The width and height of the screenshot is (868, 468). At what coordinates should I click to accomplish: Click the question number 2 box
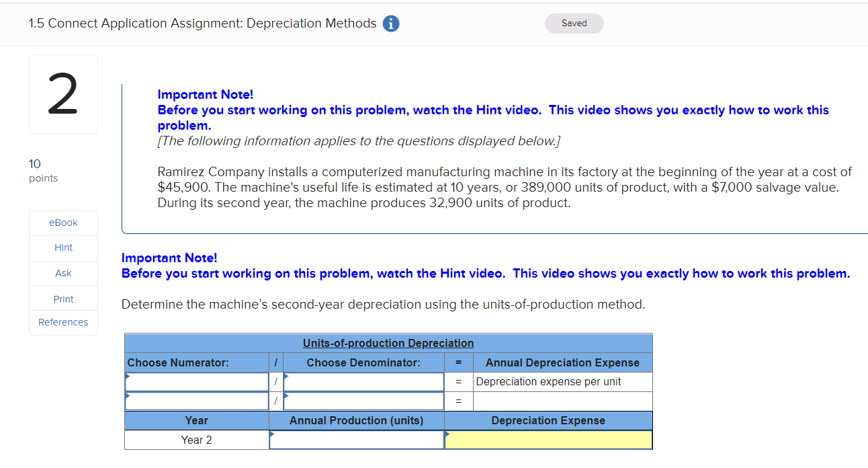pyautogui.click(x=63, y=94)
